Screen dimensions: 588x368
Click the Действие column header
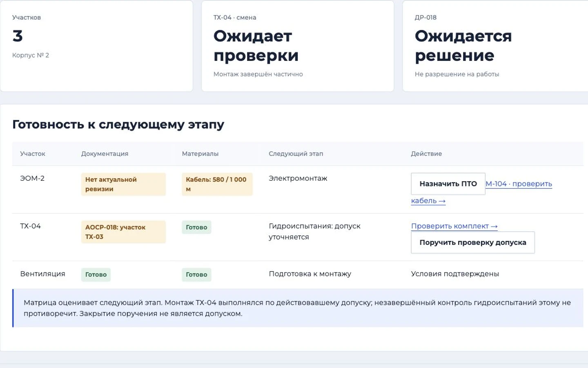pyautogui.click(x=426, y=154)
